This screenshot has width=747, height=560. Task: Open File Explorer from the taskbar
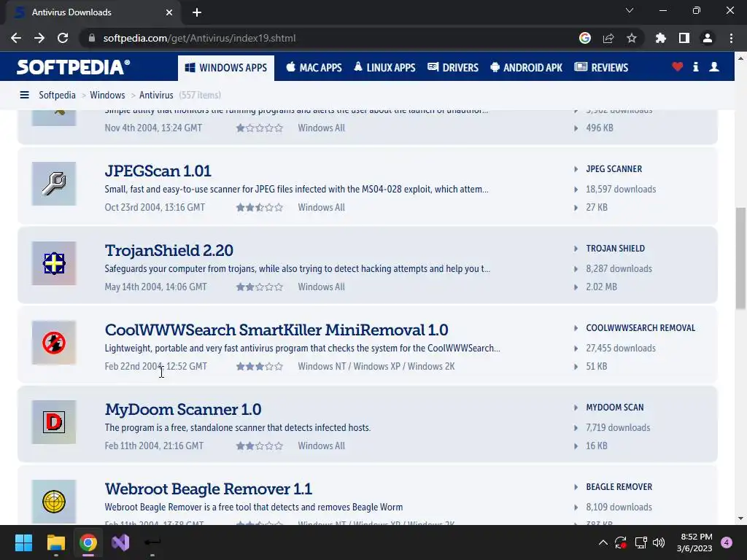[x=55, y=542]
